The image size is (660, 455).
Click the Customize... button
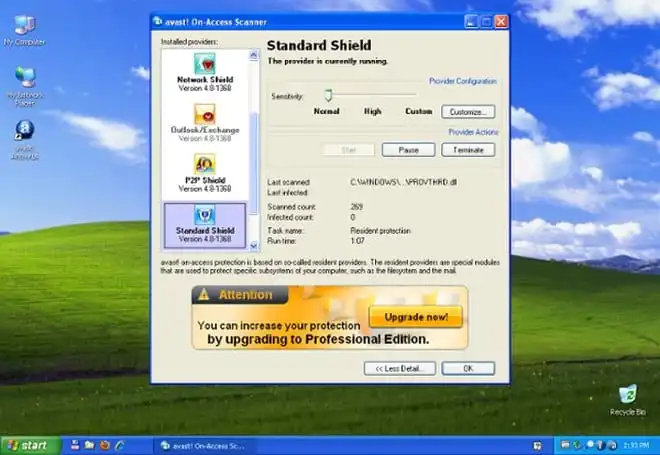(x=467, y=111)
